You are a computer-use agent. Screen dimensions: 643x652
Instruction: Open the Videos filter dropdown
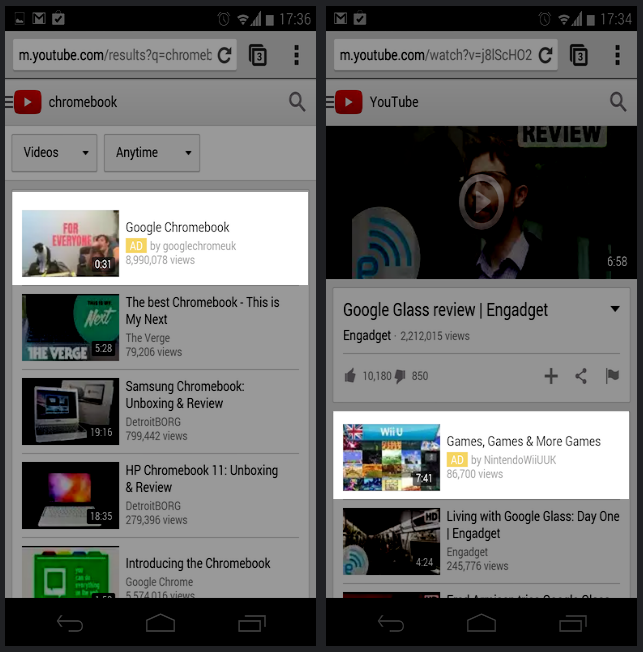[54, 153]
